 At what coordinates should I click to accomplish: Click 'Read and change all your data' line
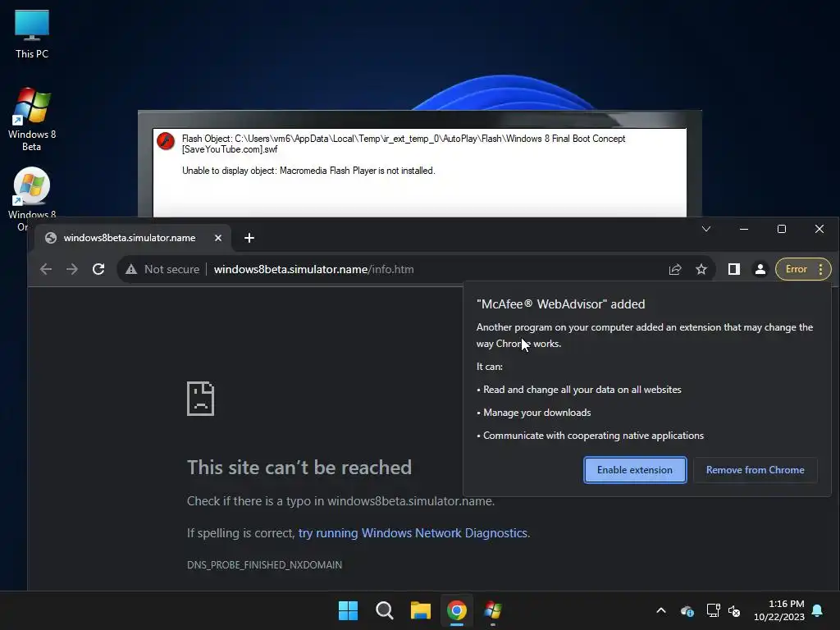coord(582,390)
